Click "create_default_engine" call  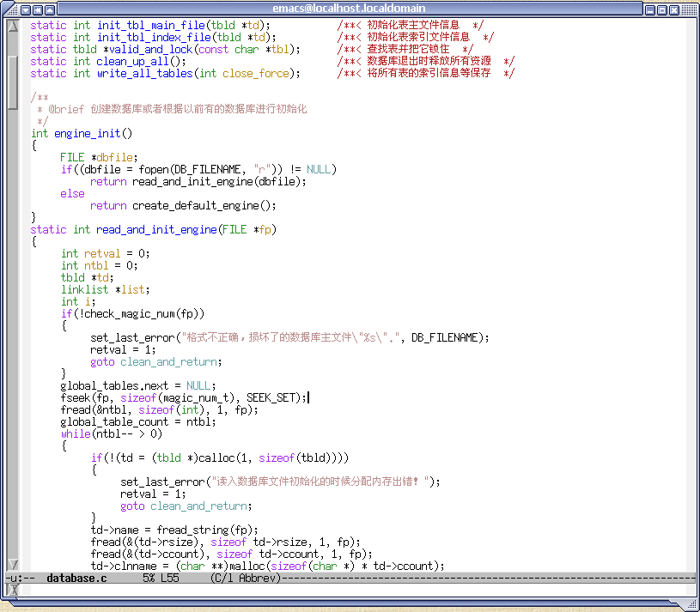click(x=196, y=206)
